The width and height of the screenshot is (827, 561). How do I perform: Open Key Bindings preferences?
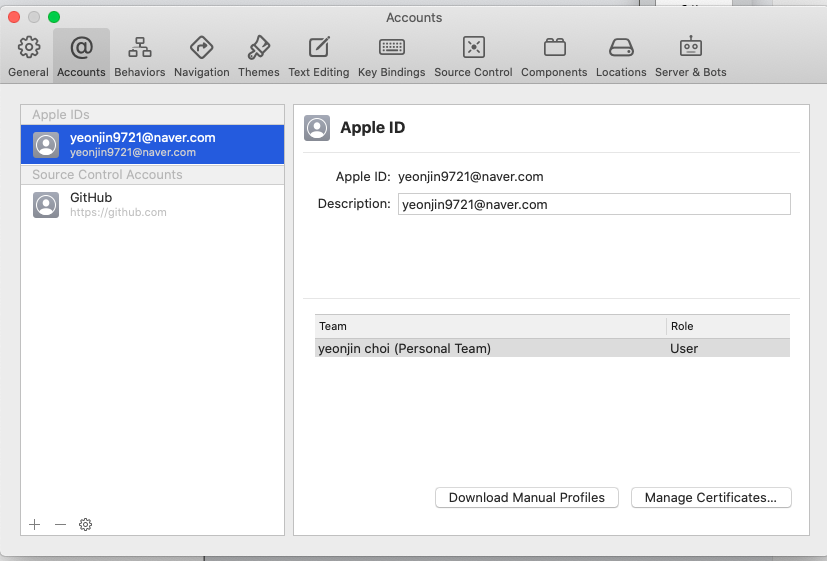point(391,57)
